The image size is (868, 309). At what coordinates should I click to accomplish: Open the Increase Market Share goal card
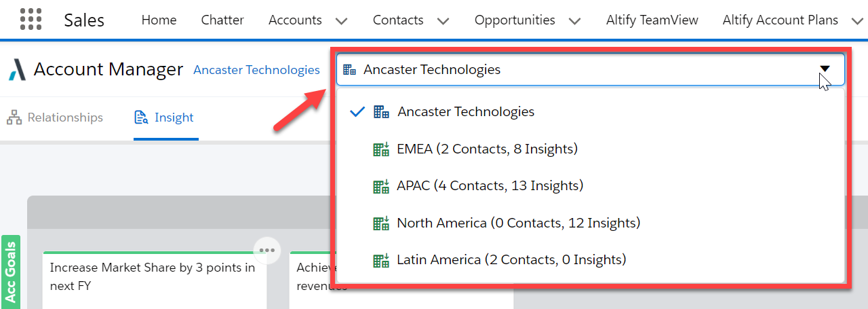pos(155,280)
